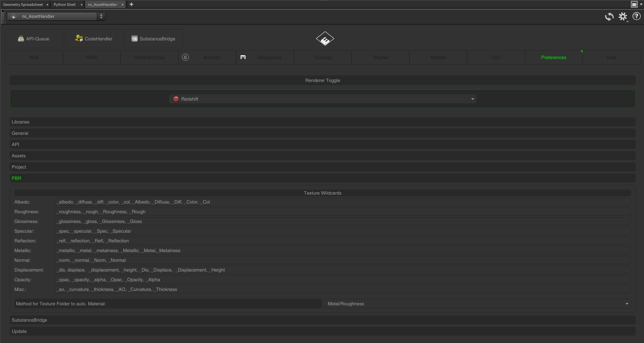644x343 pixels.
Task: Click the CodeHandler button
Action: [94, 39]
